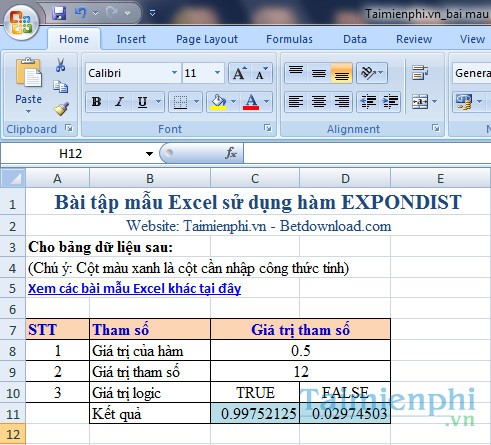Click Merge and Center button

pos(420,101)
